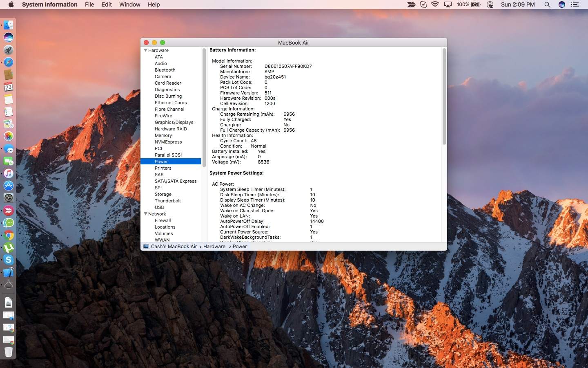Open App Store in the Dock
Screen dimensions: 588x368
pyautogui.click(x=9, y=186)
